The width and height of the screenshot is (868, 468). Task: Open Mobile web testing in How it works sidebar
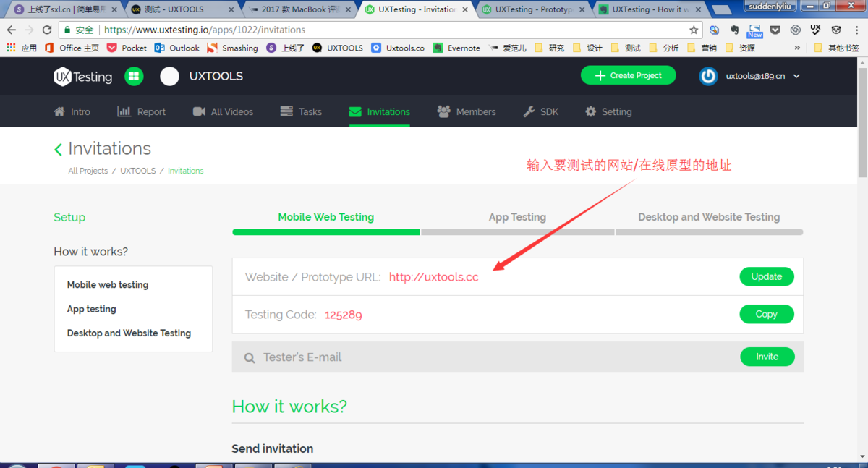click(x=108, y=285)
